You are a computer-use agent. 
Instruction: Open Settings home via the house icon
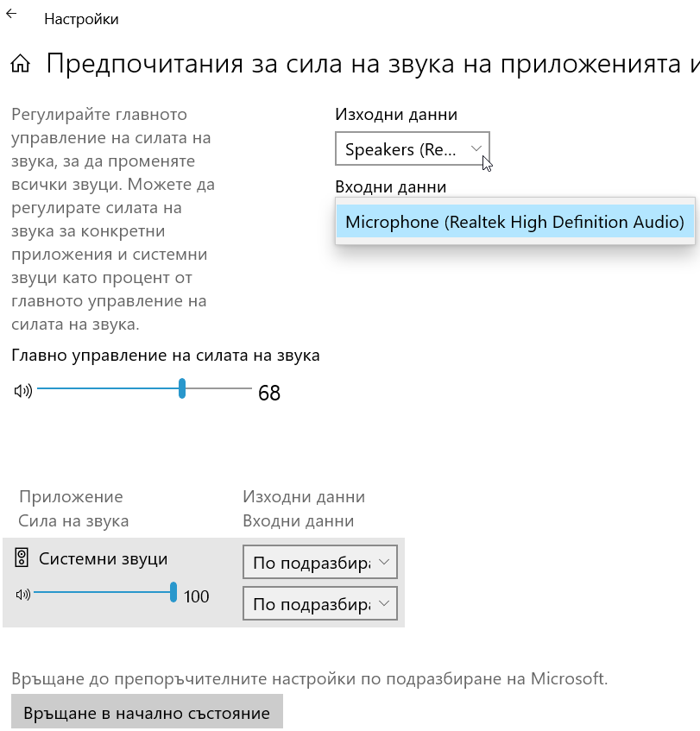[x=21, y=65]
